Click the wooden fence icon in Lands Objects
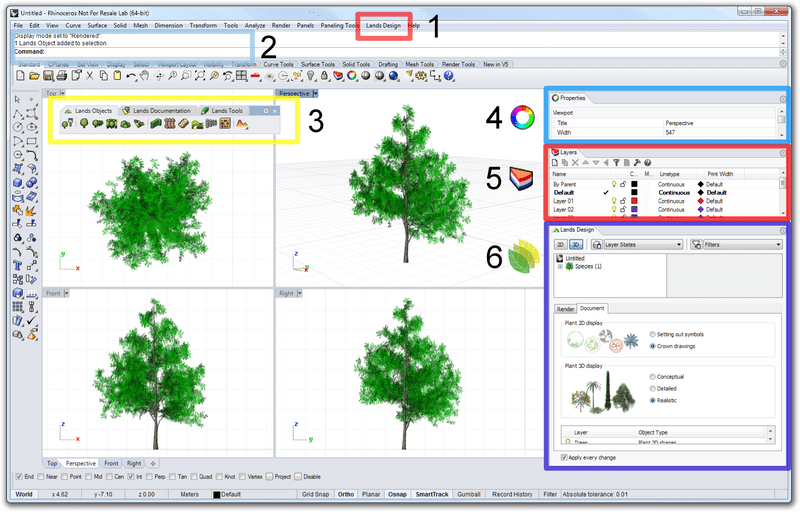800x512 pixels. (x=169, y=123)
